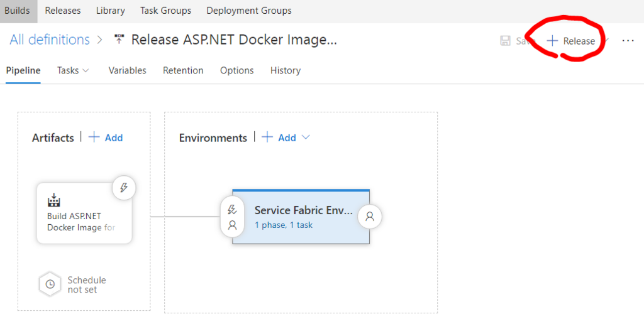
Task: Add a new artifact
Action: (x=114, y=138)
